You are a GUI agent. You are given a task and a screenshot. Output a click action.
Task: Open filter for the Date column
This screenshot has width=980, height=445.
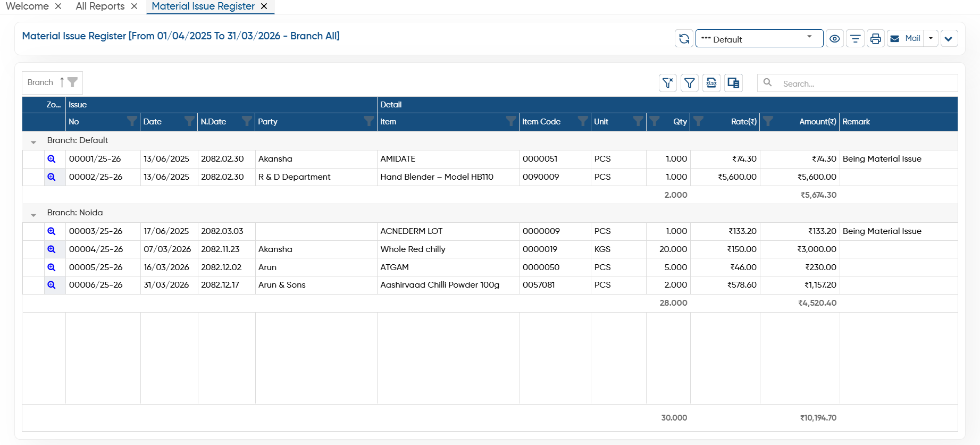[x=189, y=121]
